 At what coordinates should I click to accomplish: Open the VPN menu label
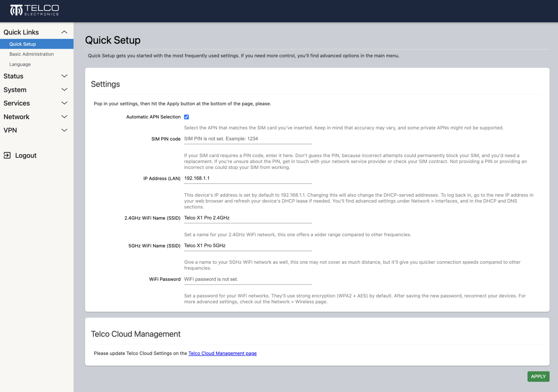tap(10, 130)
